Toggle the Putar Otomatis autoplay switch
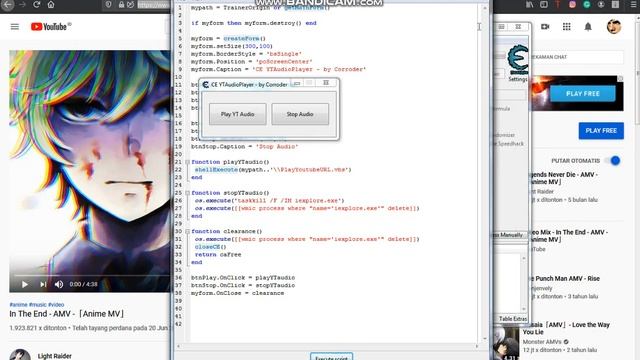This screenshot has width=640, height=360. pyautogui.click(x=612, y=160)
